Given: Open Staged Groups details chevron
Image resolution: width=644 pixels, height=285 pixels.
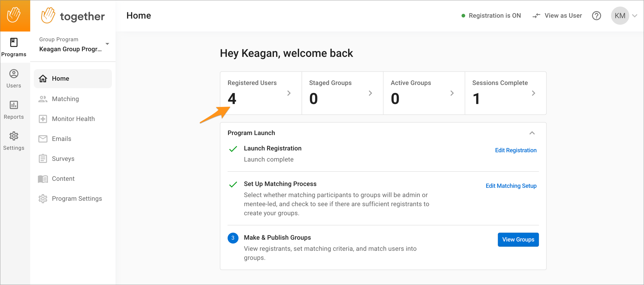Looking at the screenshot, I should [x=370, y=93].
